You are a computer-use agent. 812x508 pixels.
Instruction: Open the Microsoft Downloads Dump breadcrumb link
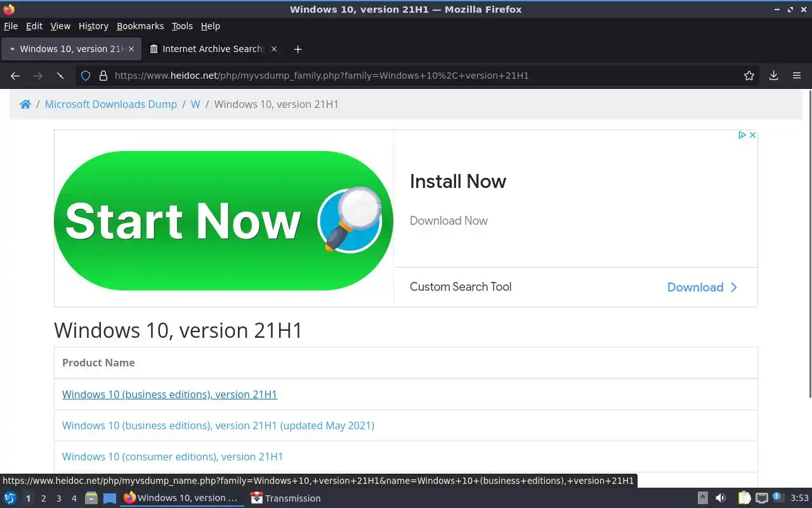tap(111, 104)
